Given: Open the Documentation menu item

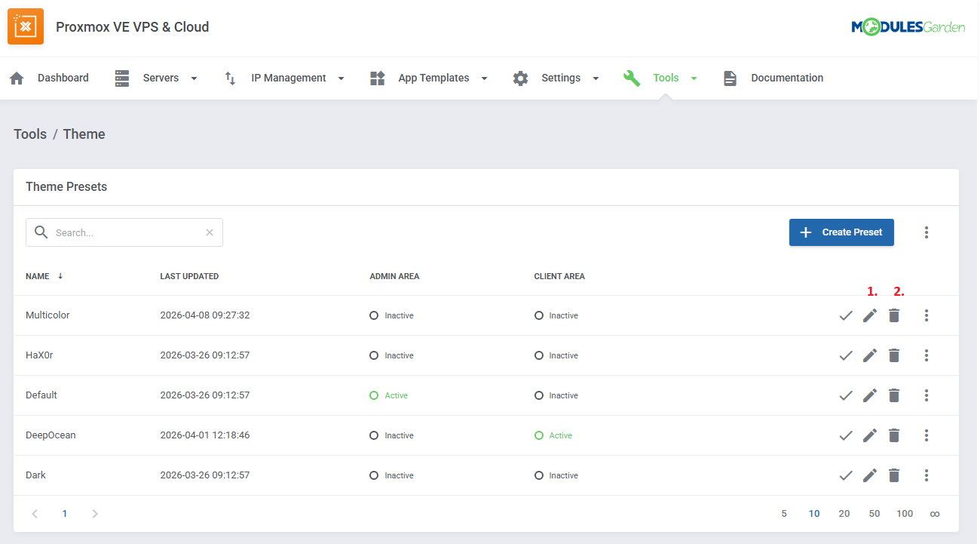Looking at the screenshot, I should tap(773, 78).
